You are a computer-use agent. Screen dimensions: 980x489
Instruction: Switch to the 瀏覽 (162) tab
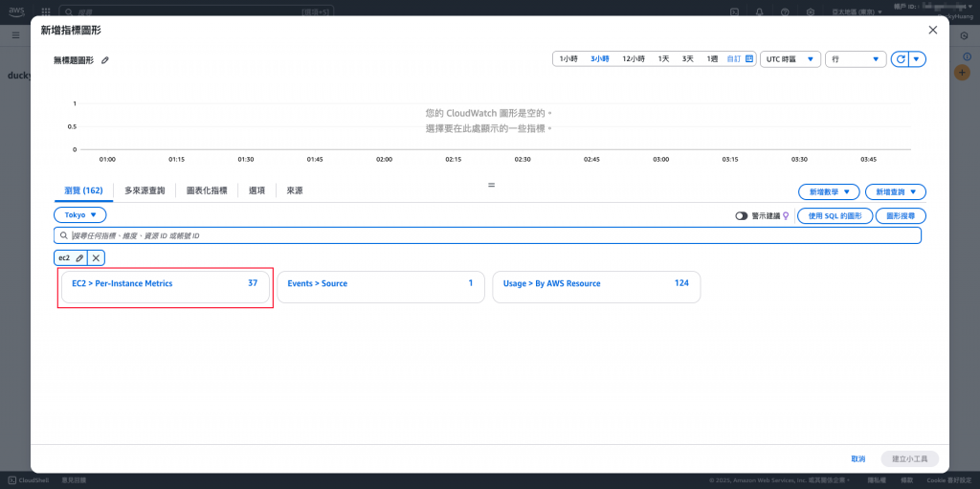click(x=83, y=190)
